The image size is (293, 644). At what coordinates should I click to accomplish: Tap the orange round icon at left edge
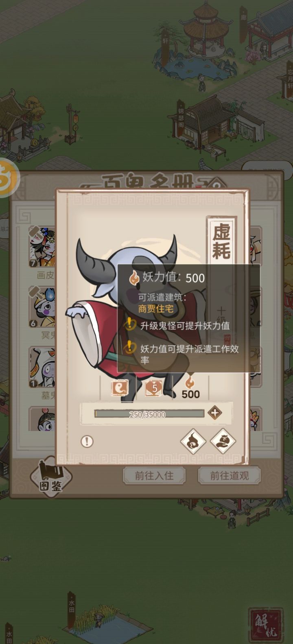(8, 177)
